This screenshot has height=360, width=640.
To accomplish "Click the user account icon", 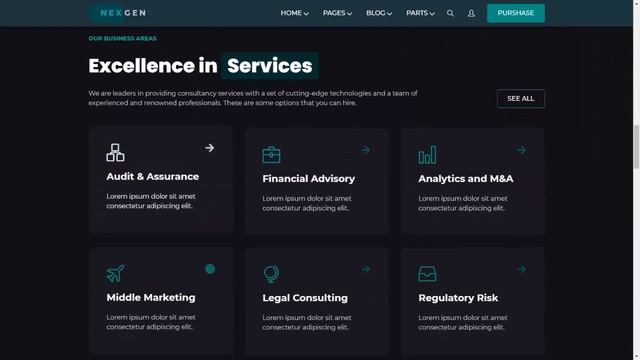I will tap(471, 13).
